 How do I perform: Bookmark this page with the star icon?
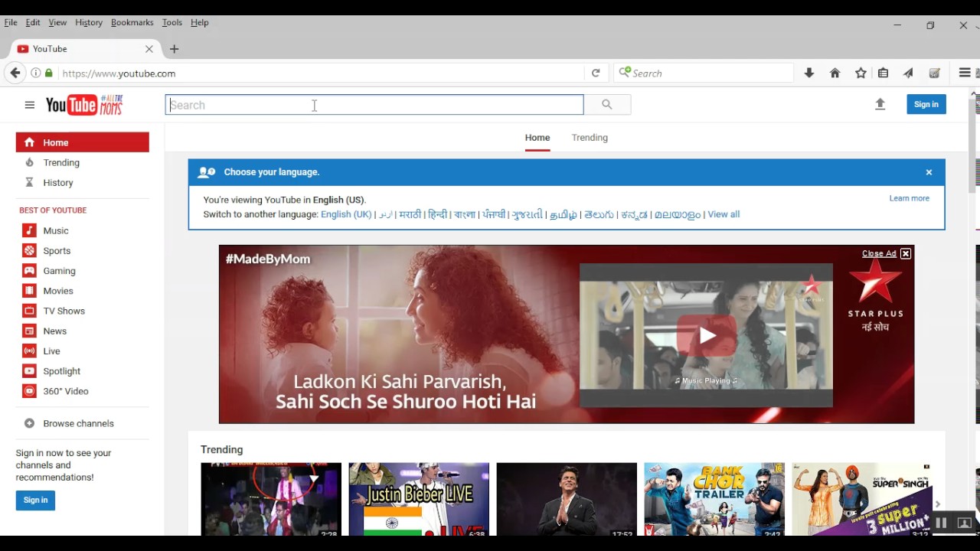(x=861, y=73)
